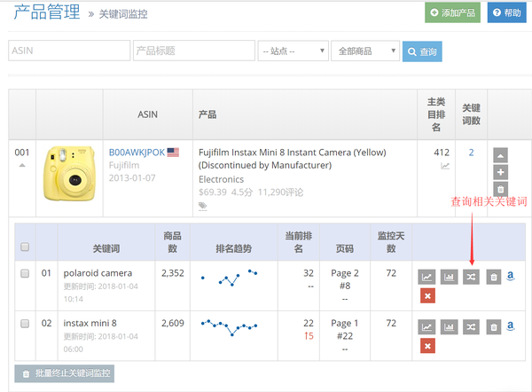Focus the ASIN input field
Screen dimensions: 532x392
coord(69,51)
